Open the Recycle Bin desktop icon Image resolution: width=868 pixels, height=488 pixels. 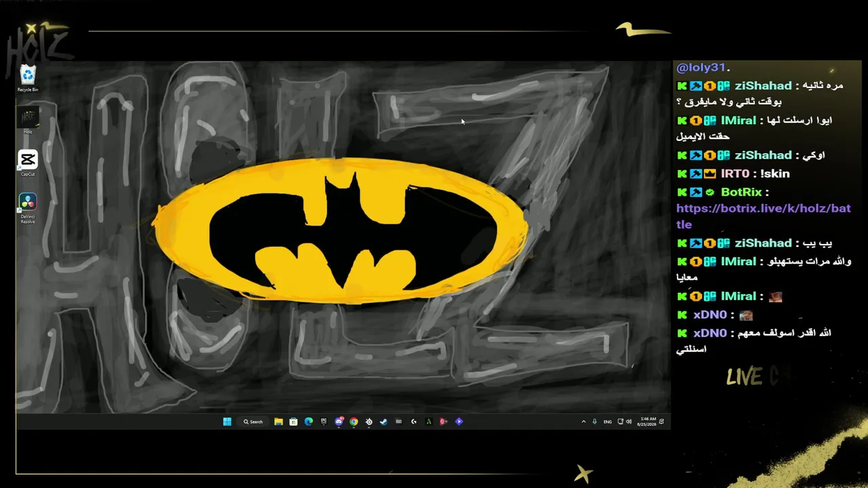(x=28, y=78)
